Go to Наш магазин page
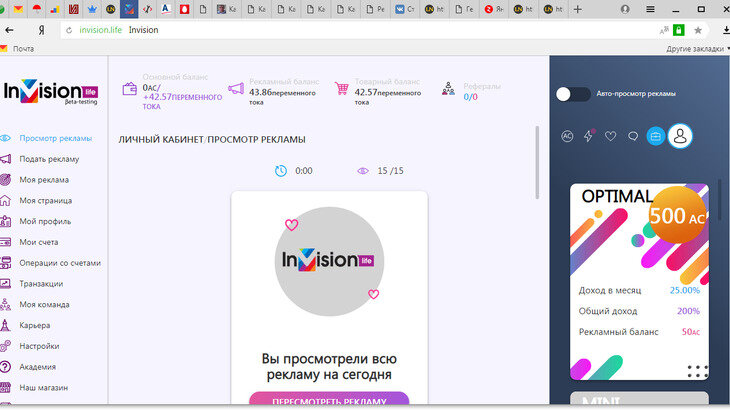730x410 pixels. click(43, 387)
